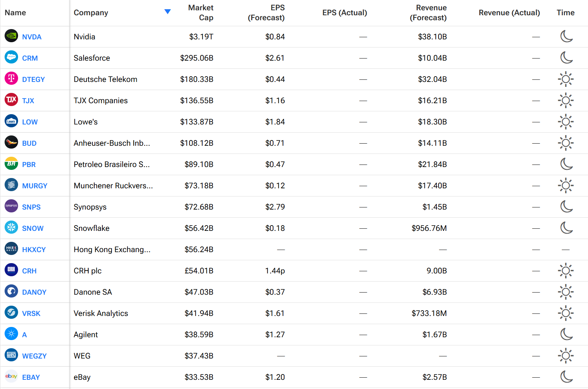Open the SNOW ticker link
Image resolution: width=588 pixels, height=389 pixels.
33,228
